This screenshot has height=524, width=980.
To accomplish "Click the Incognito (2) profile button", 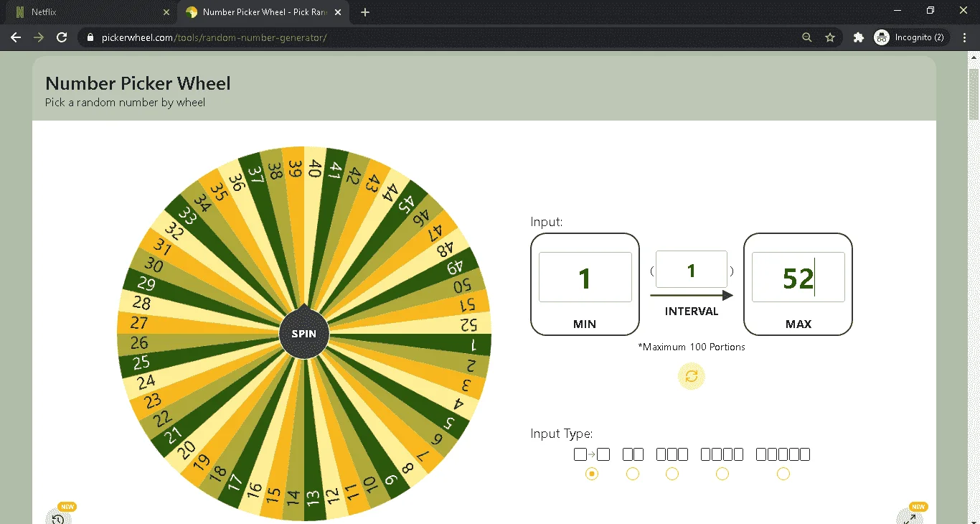I will 911,37.
